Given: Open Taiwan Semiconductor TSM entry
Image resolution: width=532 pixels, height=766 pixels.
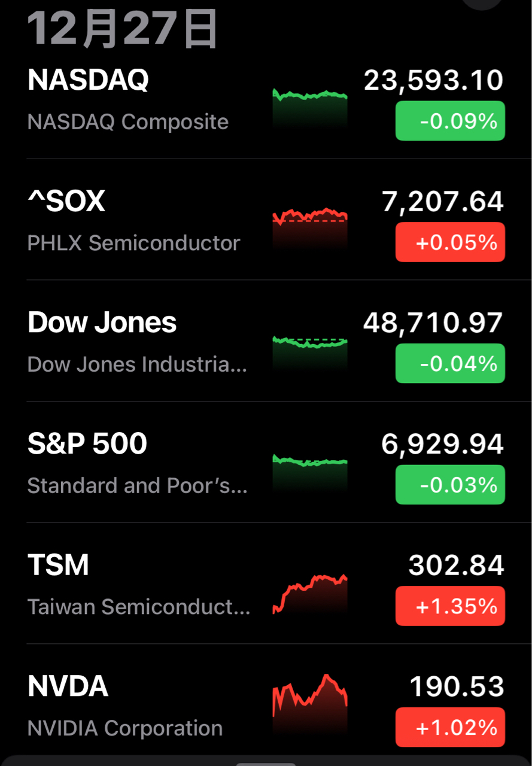Looking at the screenshot, I should (x=266, y=583).
